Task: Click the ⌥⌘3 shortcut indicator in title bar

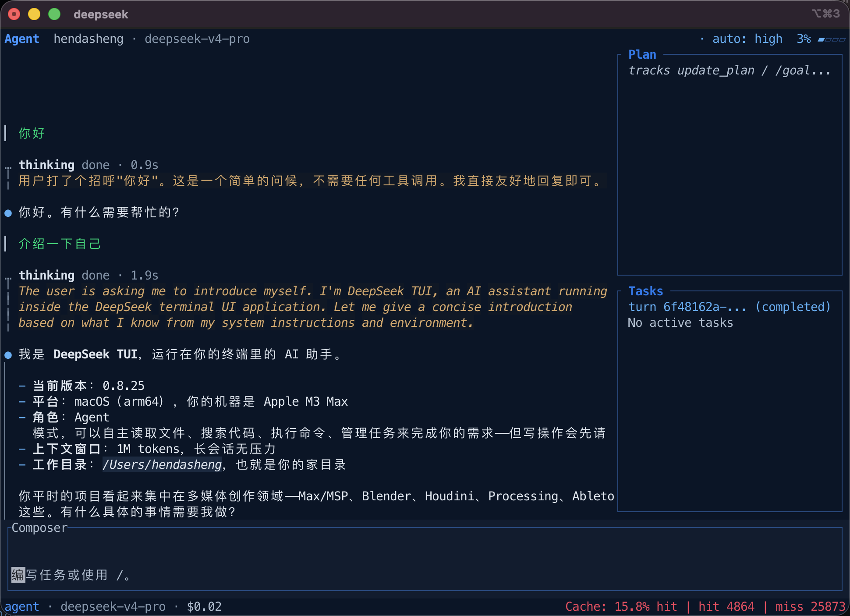Action: 826,14
